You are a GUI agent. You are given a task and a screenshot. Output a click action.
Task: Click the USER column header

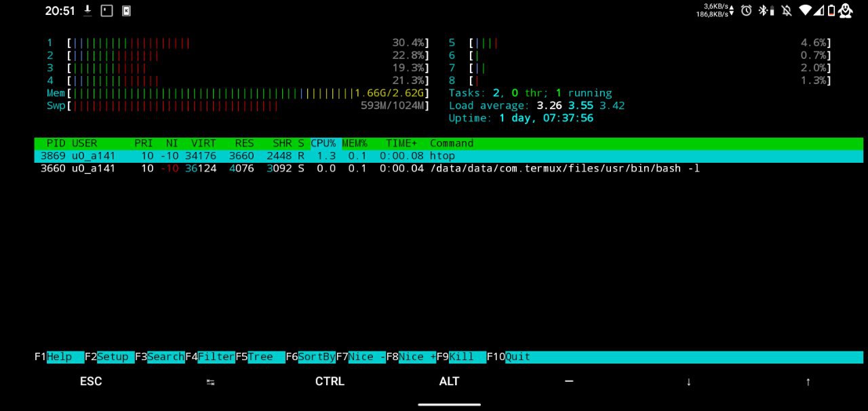[x=85, y=143]
